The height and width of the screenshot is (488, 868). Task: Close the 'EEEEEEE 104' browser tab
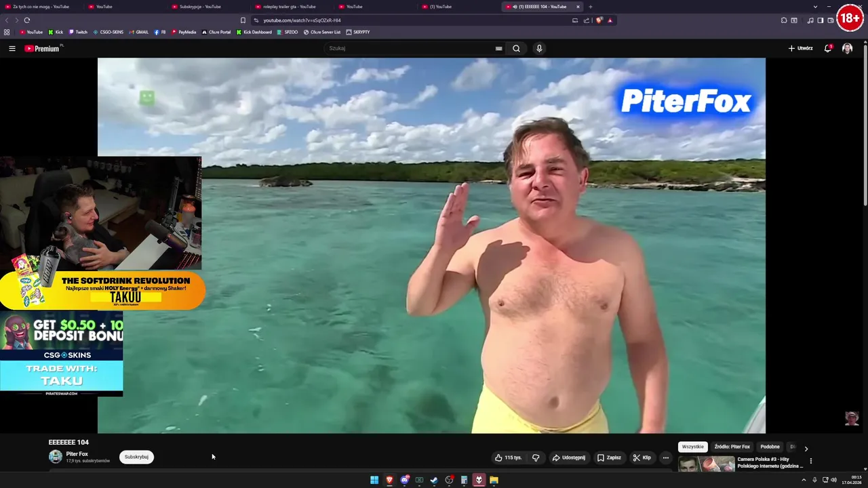pyautogui.click(x=578, y=7)
